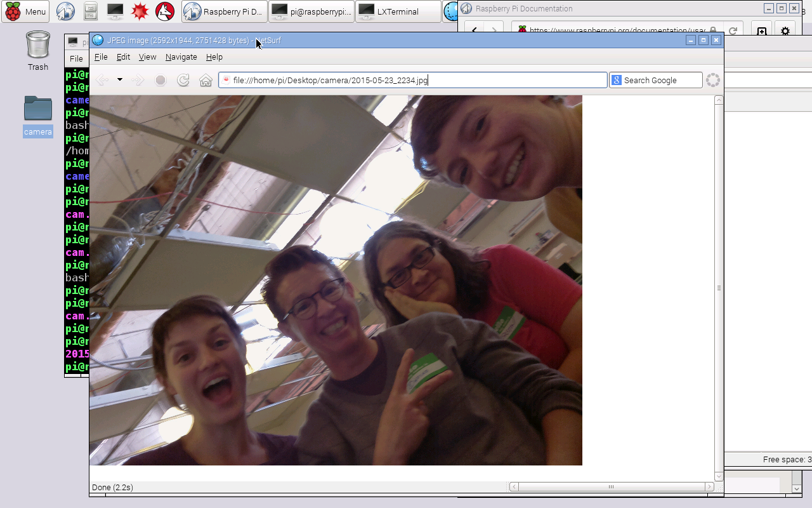
Task: Click the NetSurf window title bar
Action: click(x=406, y=40)
